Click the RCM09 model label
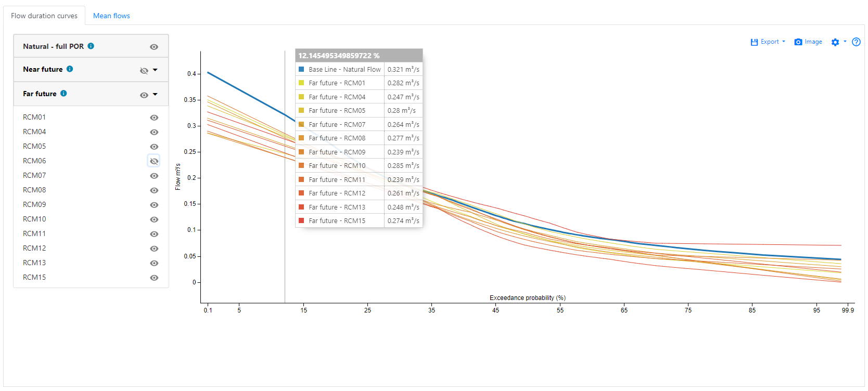The height and width of the screenshot is (391, 868). click(x=34, y=204)
